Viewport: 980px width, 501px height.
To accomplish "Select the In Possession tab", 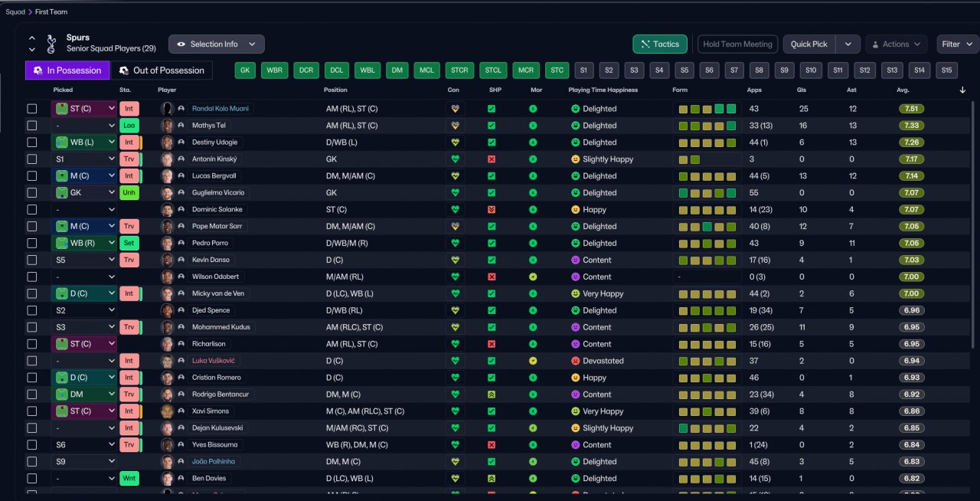I will [x=67, y=70].
